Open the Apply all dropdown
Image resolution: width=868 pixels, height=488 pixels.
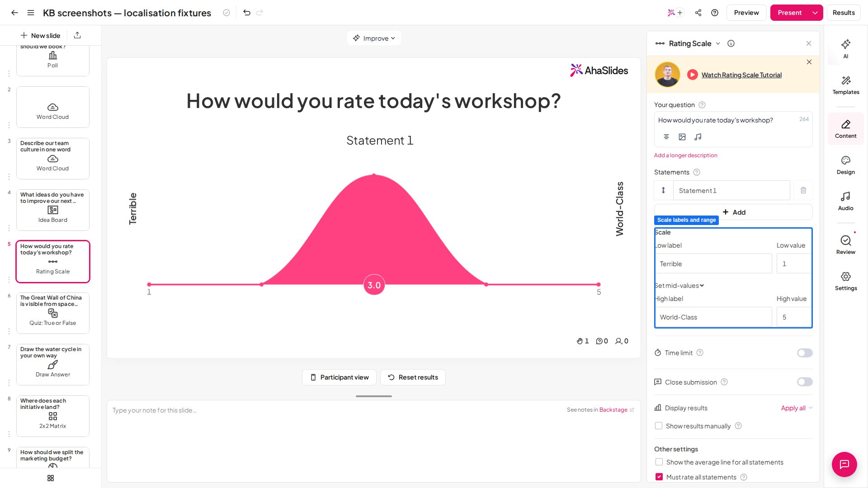(797, 408)
